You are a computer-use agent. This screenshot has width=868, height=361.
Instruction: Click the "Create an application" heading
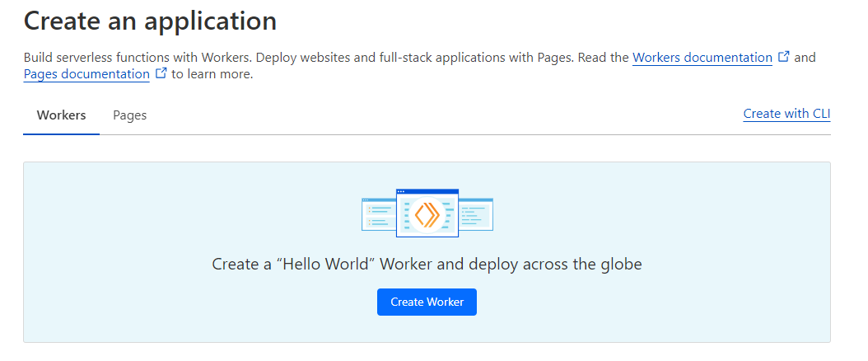click(150, 21)
